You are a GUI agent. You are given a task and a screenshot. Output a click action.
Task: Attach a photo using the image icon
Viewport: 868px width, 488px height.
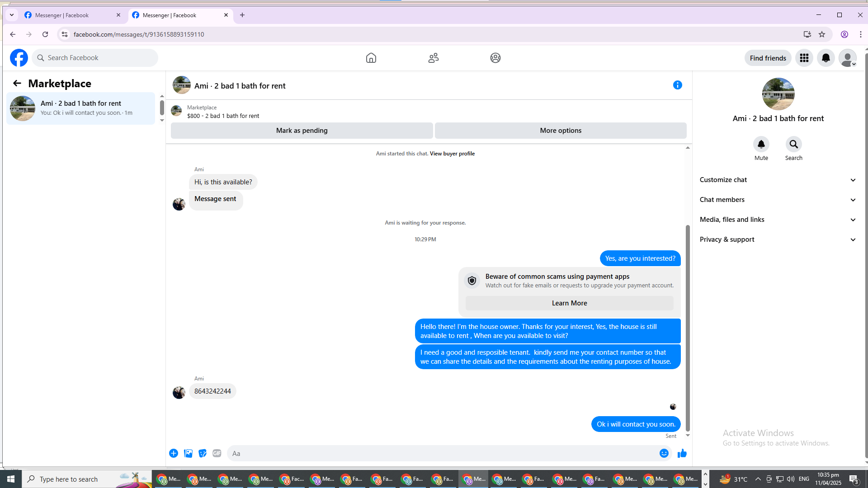(x=188, y=453)
